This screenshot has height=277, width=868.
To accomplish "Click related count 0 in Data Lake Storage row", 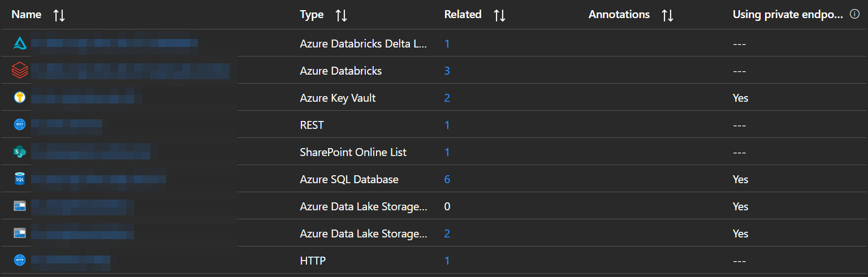I will [447, 206].
